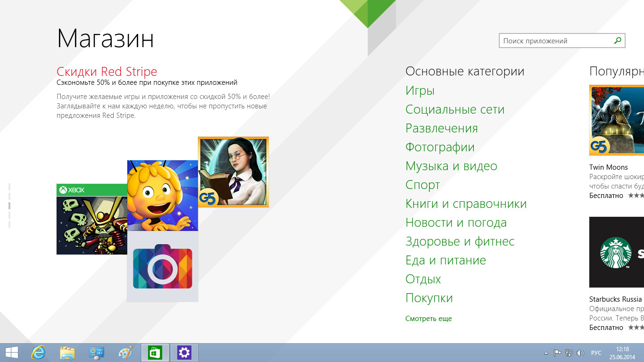Open the colorful camera app tile
Viewport: 644px width, 362px height.
pyautogui.click(x=163, y=267)
